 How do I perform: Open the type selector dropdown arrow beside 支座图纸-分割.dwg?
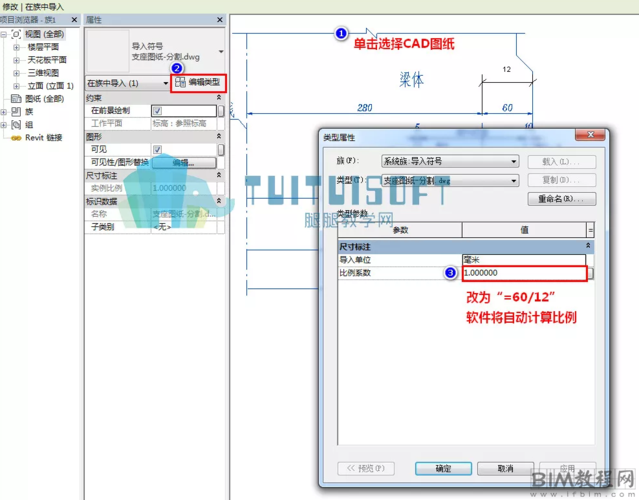pyautogui.click(x=220, y=52)
